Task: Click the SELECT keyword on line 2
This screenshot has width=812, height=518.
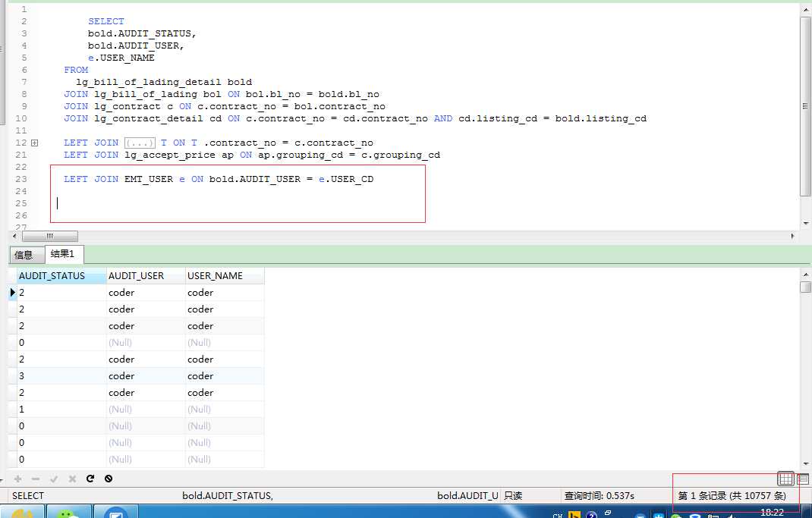Action: click(x=106, y=21)
